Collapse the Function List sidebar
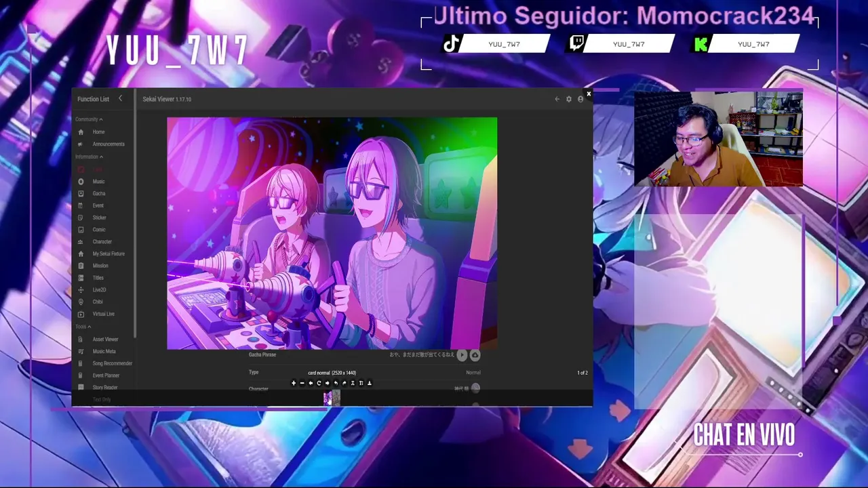Image resolution: width=868 pixels, height=488 pixels. (121, 98)
